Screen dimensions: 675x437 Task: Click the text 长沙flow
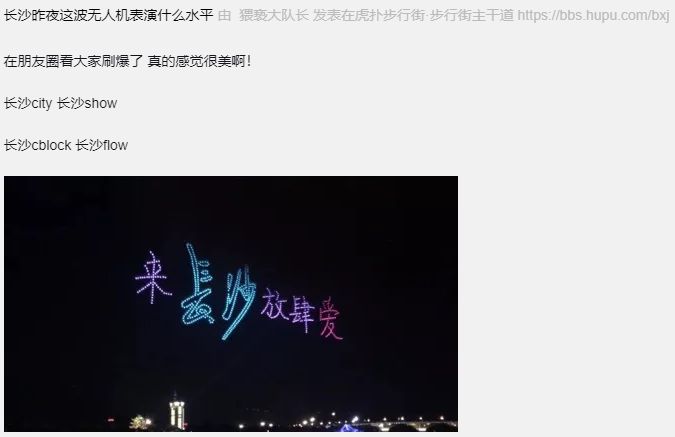click(x=102, y=145)
